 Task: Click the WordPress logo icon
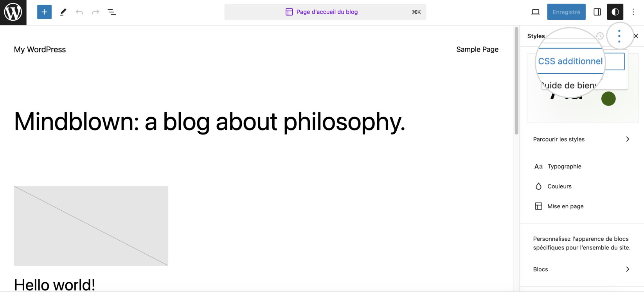point(13,13)
